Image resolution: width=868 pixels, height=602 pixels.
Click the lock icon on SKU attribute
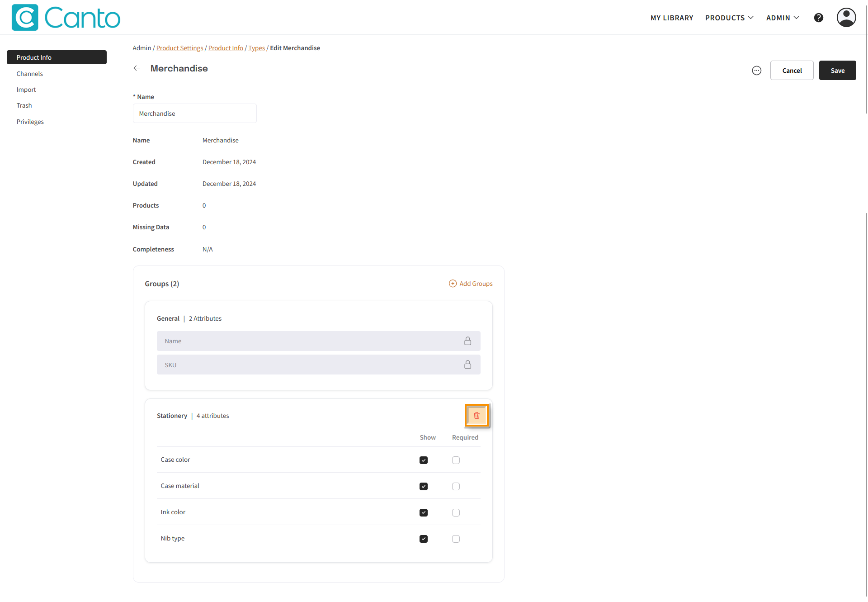click(467, 365)
